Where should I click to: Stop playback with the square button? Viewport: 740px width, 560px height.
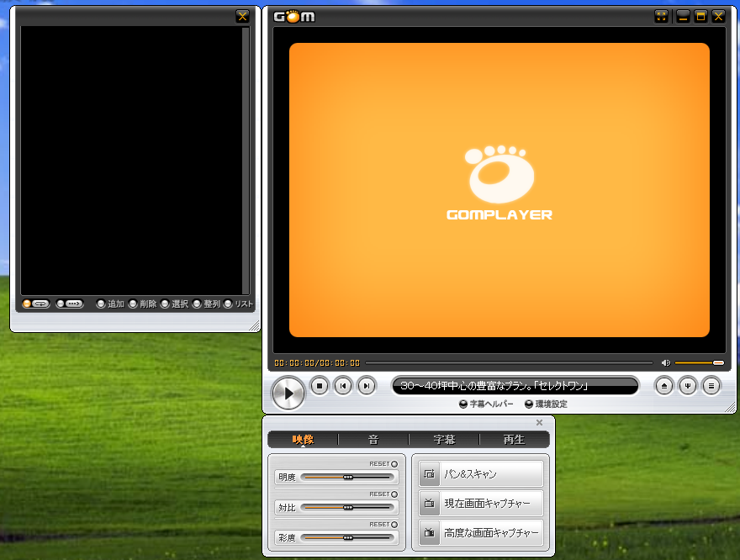tap(320, 386)
